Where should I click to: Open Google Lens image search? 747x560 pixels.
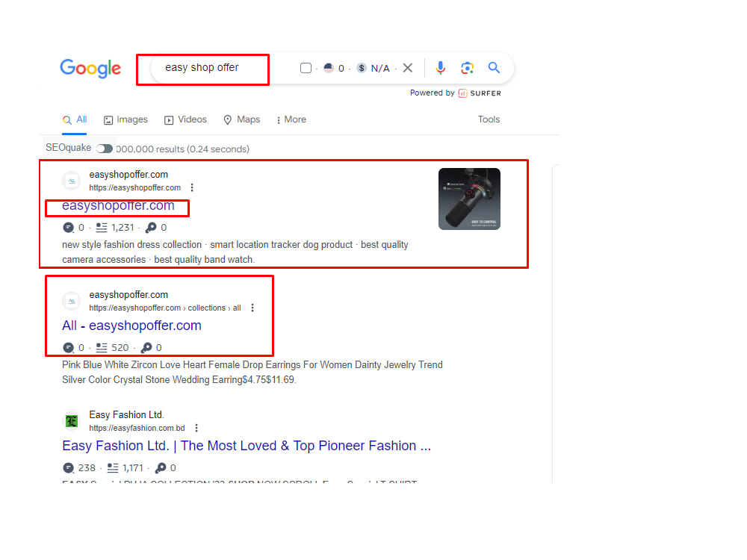[468, 68]
